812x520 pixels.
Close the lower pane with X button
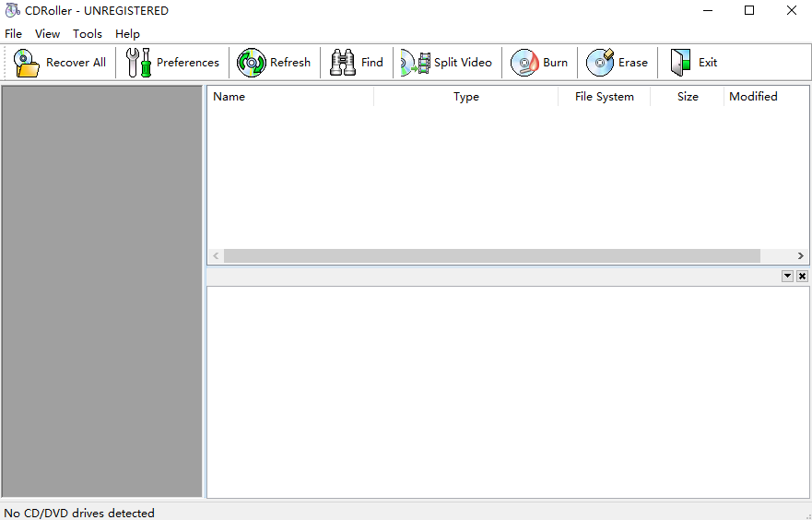[802, 276]
